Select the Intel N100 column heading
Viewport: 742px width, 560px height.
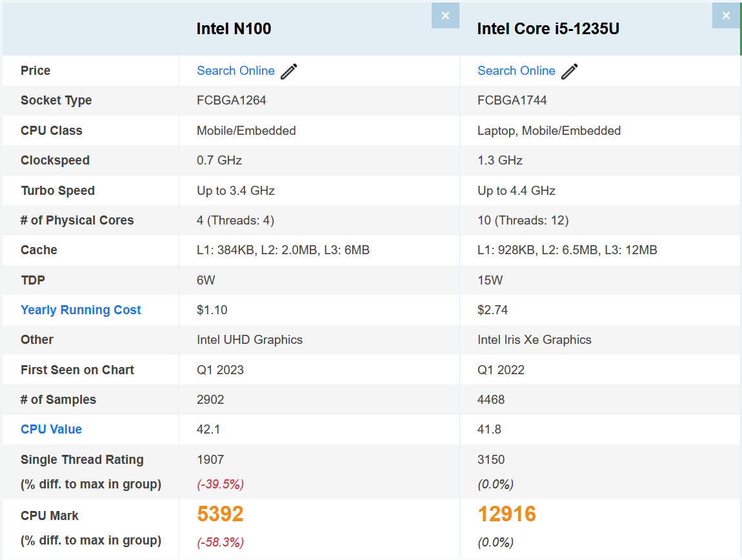(234, 29)
